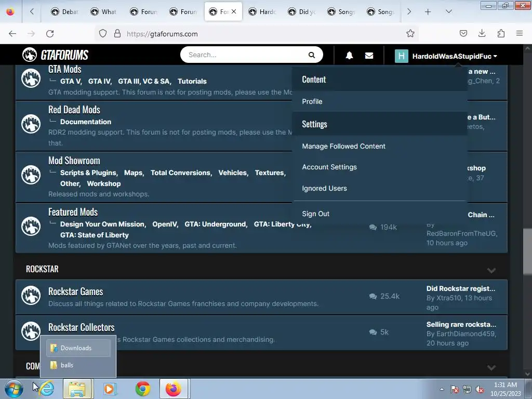Open Windows Media Player on taskbar
532x399 pixels.
(109, 389)
